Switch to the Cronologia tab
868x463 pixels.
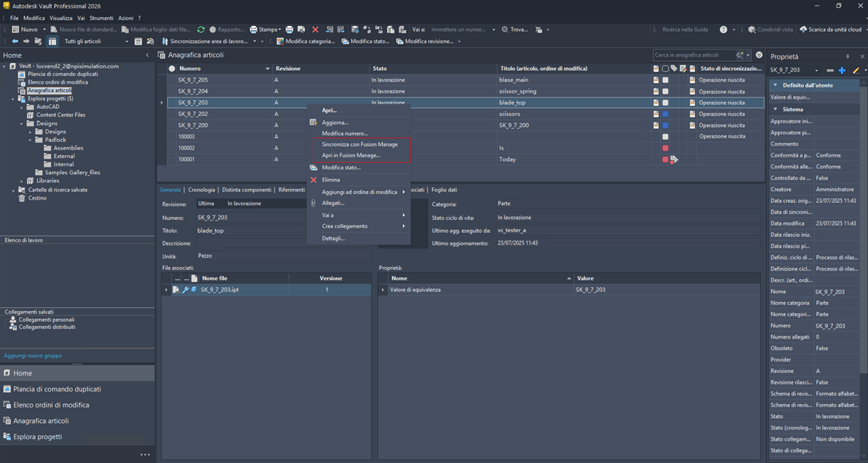[x=202, y=190]
